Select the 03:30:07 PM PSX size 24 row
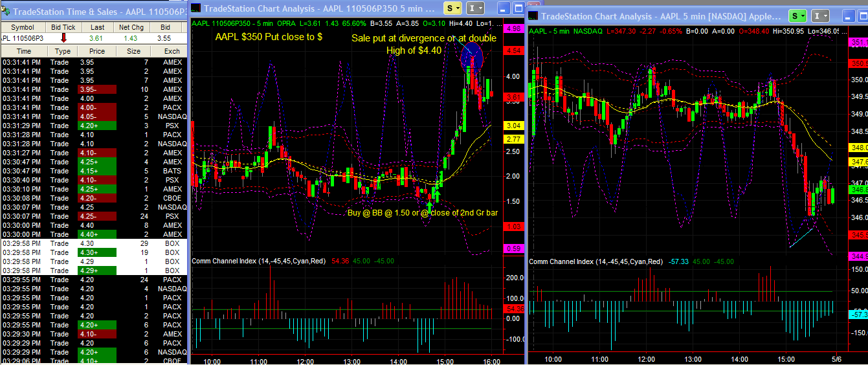This screenshot has height=365, width=868. coord(94,216)
